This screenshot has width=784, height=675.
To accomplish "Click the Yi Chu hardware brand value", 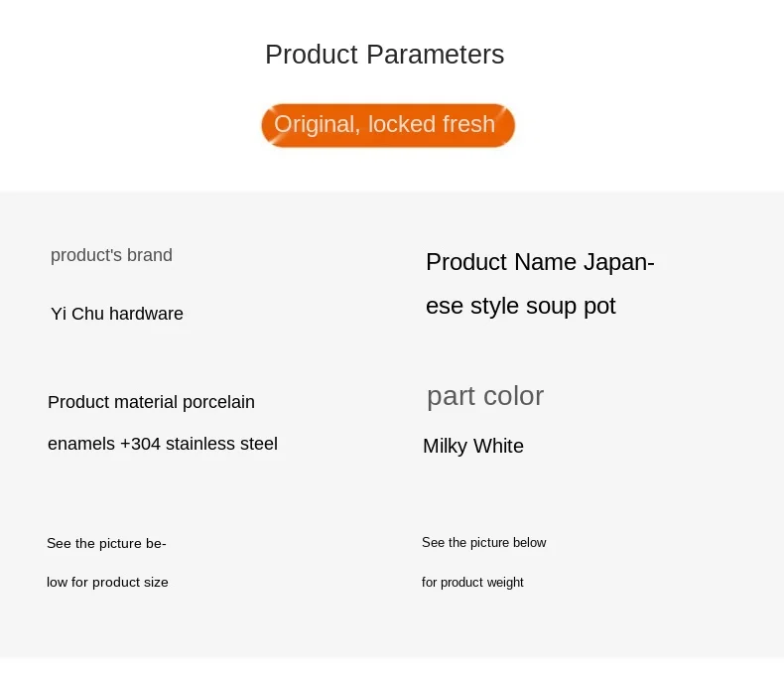I will (117, 314).
